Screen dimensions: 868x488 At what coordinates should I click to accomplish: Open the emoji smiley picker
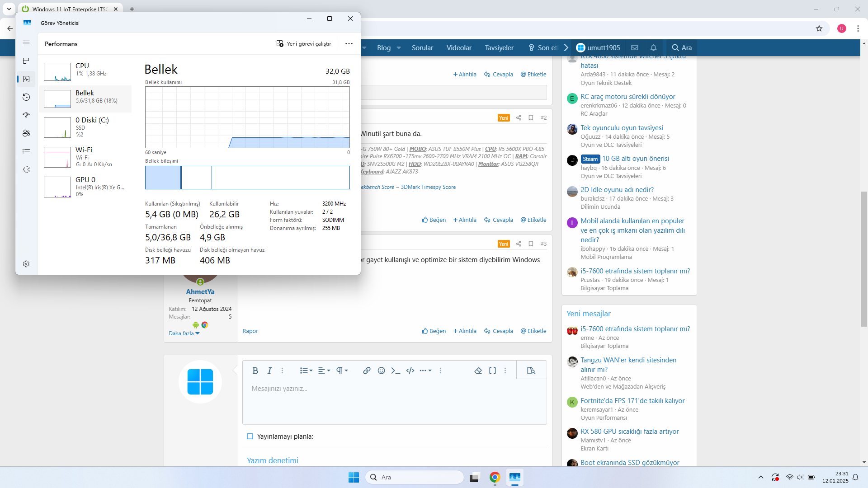381,371
